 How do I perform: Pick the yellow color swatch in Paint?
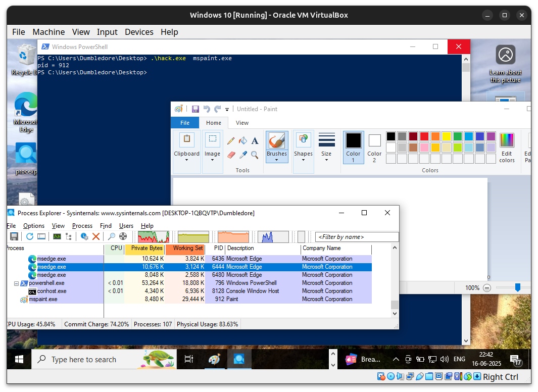(x=447, y=136)
